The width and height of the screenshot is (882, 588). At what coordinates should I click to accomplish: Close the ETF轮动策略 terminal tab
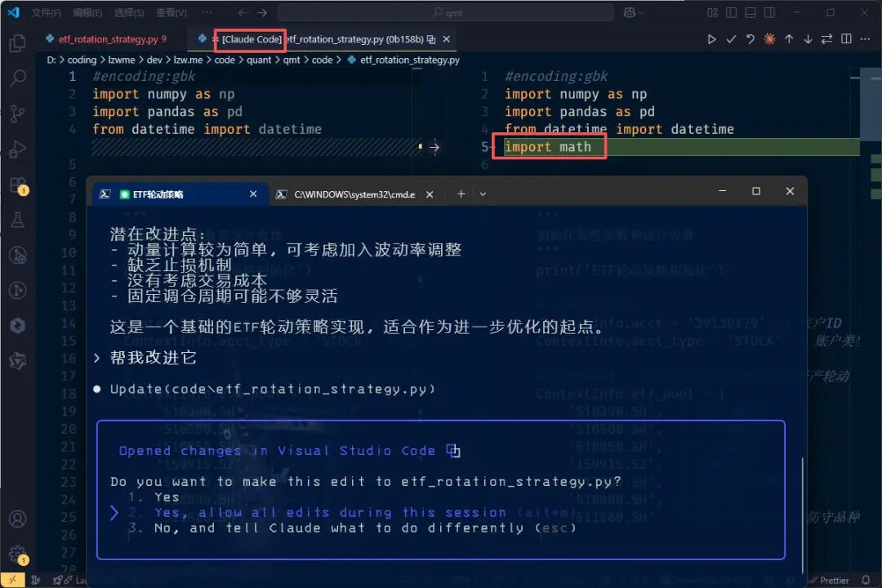pyautogui.click(x=253, y=194)
